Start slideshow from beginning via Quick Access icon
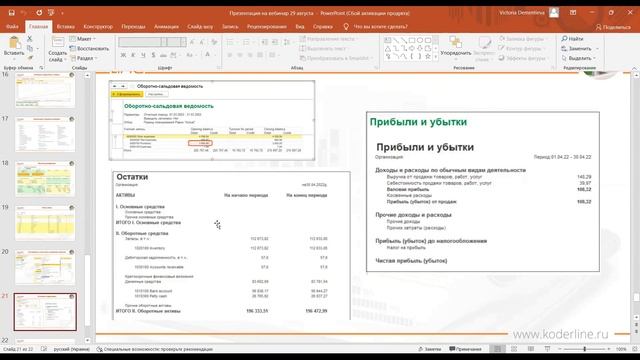 pos(51,13)
